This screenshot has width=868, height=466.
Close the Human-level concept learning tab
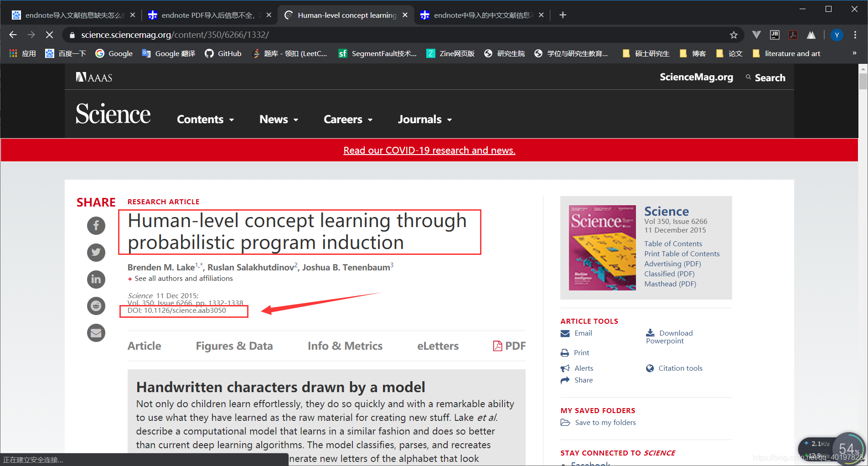(x=405, y=15)
